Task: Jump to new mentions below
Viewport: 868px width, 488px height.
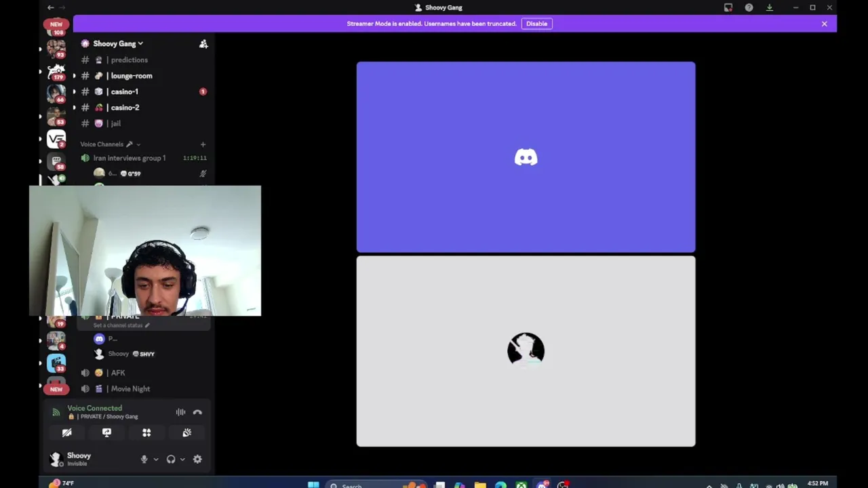Action: (56, 389)
